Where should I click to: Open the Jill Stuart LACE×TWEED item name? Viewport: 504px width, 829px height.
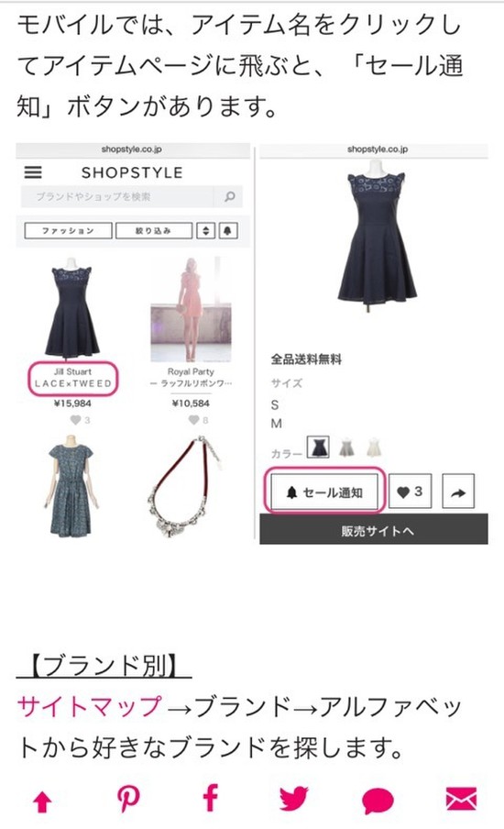[x=72, y=378]
